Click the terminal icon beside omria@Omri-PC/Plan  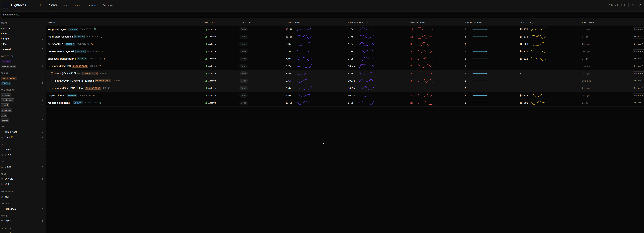(52, 73)
